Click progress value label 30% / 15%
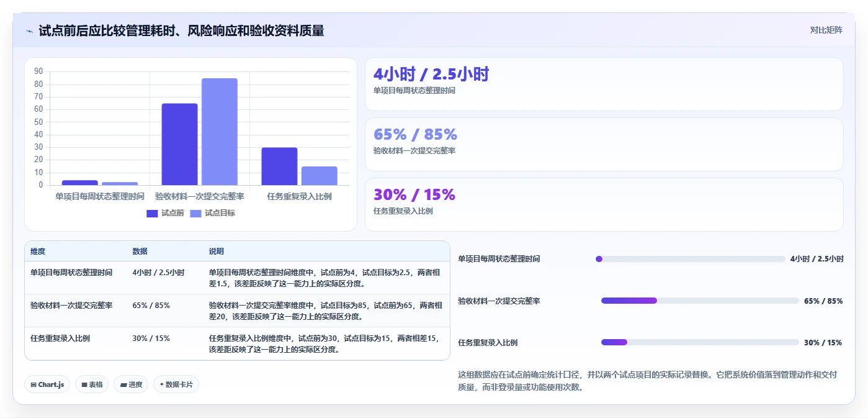Viewport: 868px width, 418px height. click(x=823, y=342)
